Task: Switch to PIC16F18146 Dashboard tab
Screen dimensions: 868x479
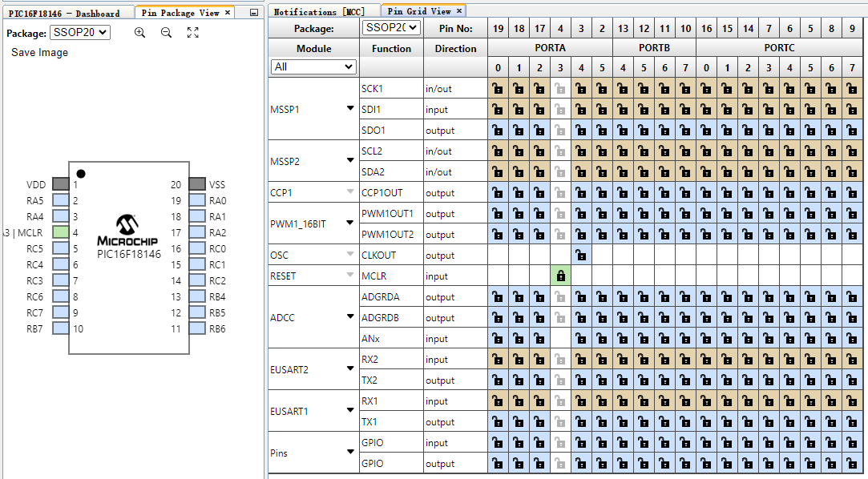Action: pyautogui.click(x=64, y=14)
